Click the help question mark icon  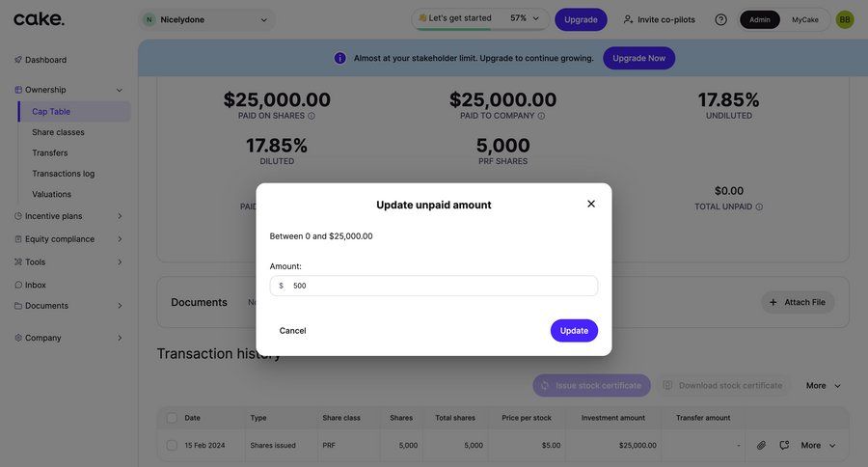720,19
